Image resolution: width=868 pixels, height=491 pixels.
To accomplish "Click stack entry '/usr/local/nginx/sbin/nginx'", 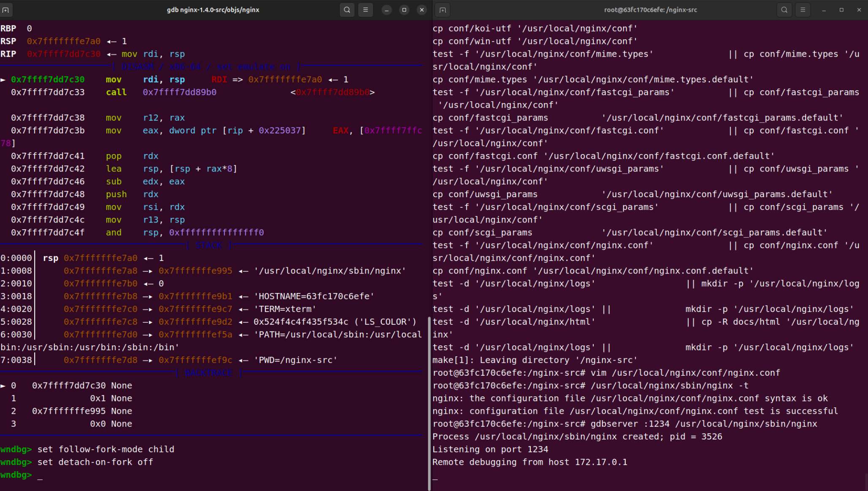I will click(x=330, y=271).
